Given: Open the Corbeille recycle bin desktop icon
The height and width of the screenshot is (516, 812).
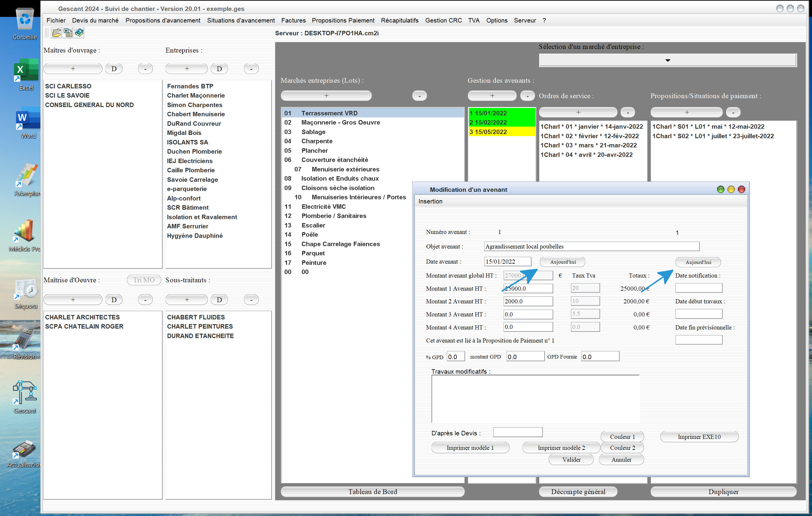Looking at the screenshot, I should coord(25,24).
